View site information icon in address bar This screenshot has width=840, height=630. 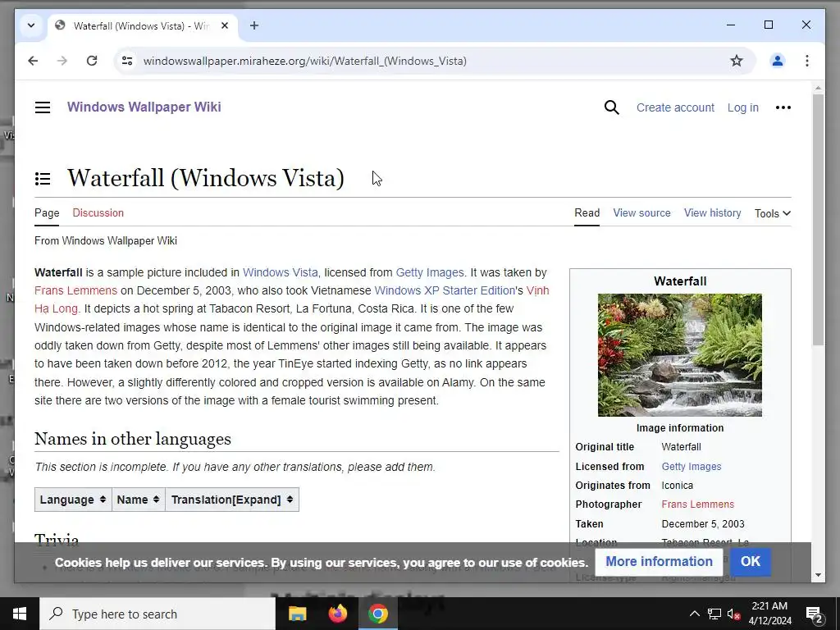127,61
